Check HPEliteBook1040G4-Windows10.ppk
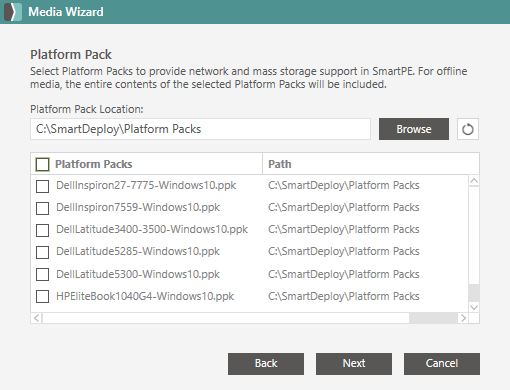 pos(42,296)
